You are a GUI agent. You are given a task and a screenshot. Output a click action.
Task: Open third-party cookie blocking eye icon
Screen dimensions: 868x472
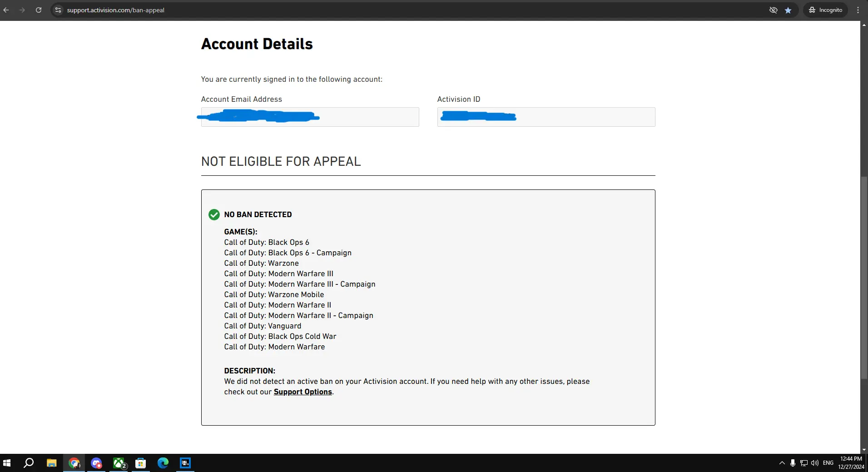point(773,10)
